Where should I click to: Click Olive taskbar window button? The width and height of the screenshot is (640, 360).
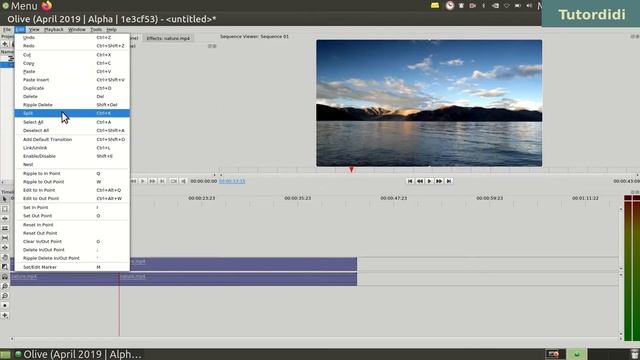tap(78, 354)
